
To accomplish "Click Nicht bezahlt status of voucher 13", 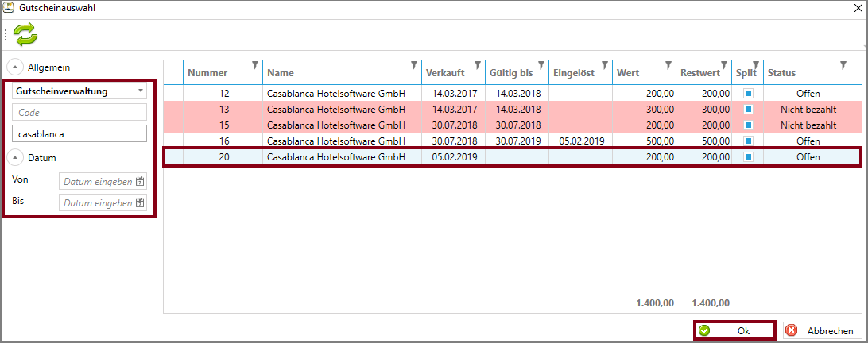I will point(808,110).
